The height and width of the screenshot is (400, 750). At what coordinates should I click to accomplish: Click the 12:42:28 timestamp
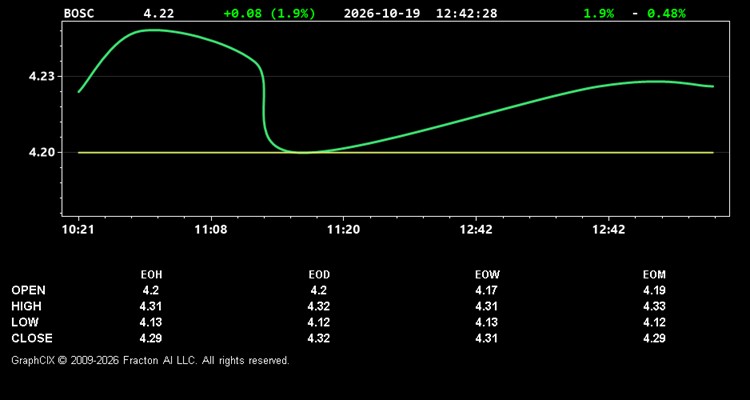point(466,13)
